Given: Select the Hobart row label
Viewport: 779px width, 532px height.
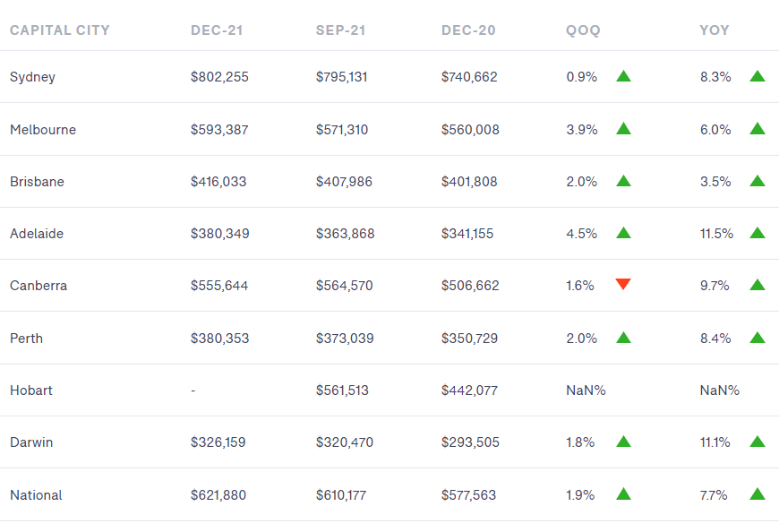Looking at the screenshot, I should click(31, 390).
